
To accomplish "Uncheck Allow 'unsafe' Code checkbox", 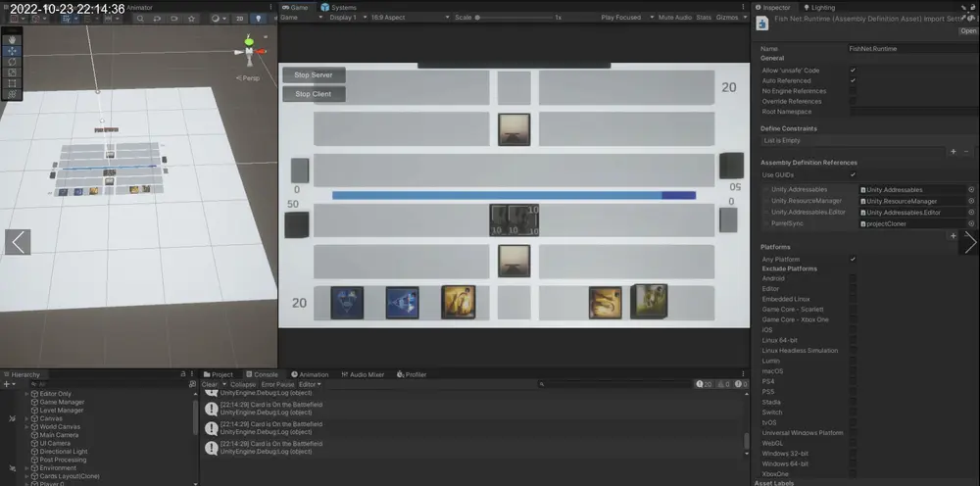I will click(x=853, y=70).
